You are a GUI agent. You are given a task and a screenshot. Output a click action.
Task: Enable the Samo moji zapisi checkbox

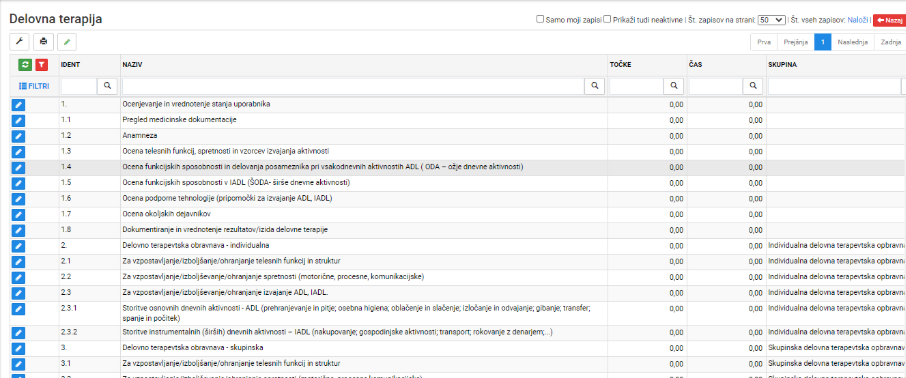click(540, 19)
